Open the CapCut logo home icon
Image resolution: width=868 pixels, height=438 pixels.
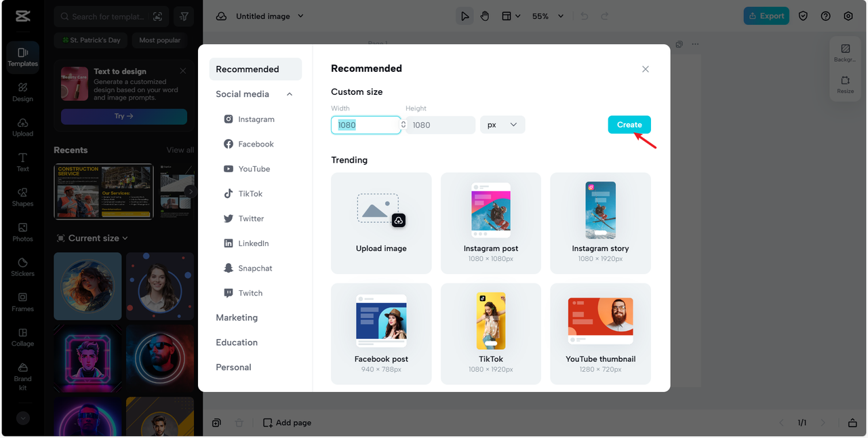[x=22, y=16]
